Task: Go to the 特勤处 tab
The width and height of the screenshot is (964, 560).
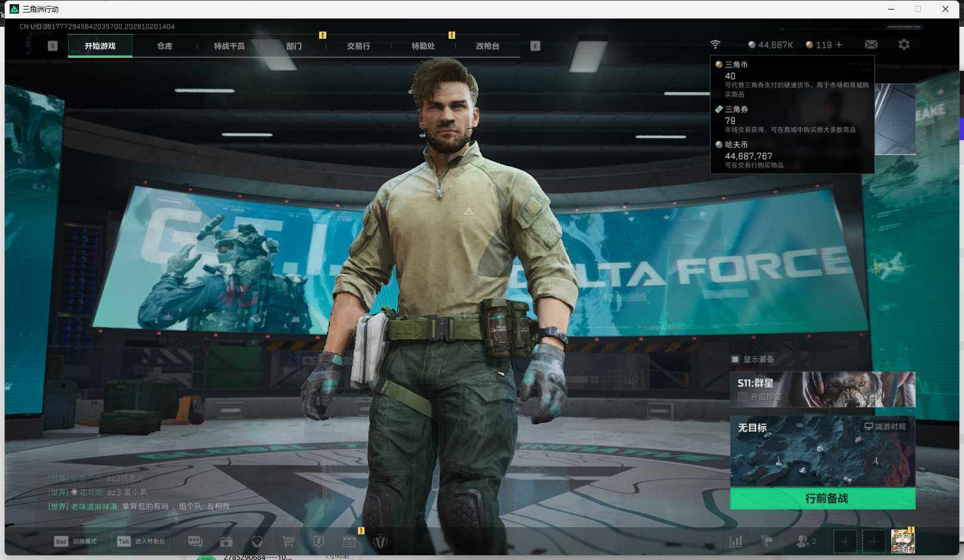Action: click(423, 46)
